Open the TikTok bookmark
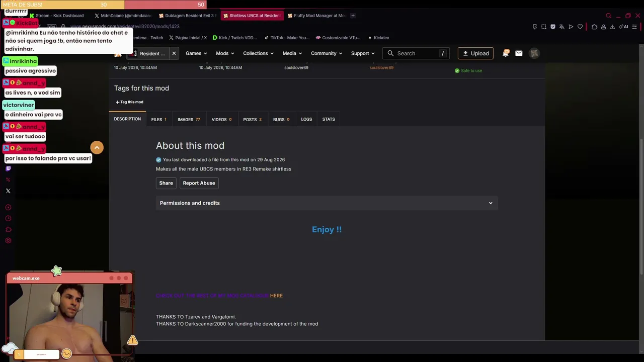Image resolution: width=644 pixels, height=362 pixels. (x=287, y=38)
